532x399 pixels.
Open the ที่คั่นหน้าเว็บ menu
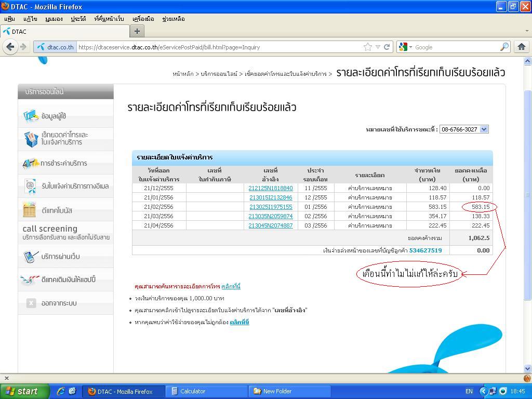pos(109,19)
